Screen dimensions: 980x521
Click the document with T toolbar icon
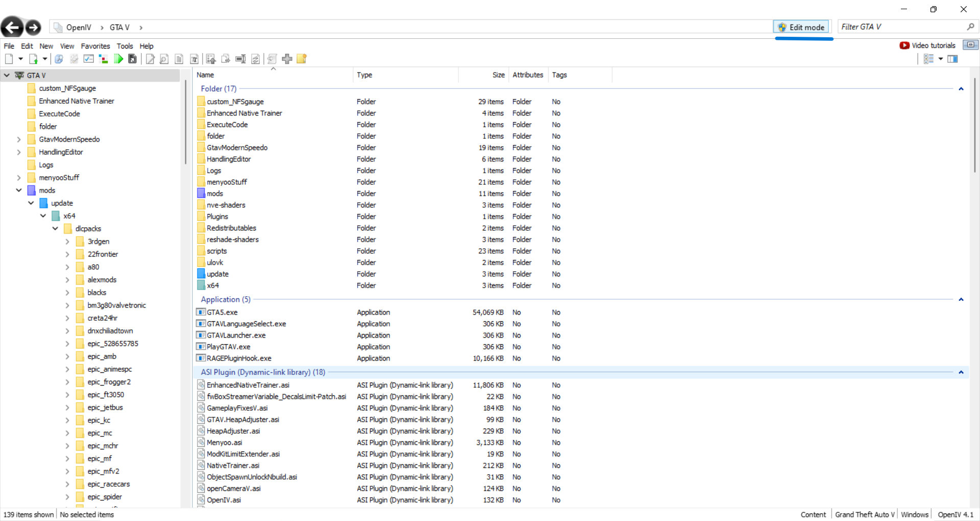click(x=194, y=59)
